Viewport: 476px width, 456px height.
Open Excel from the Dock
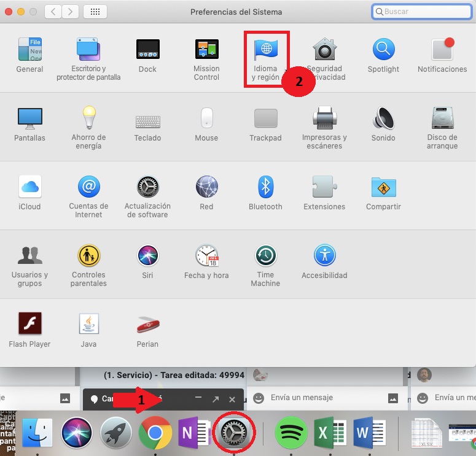330,433
